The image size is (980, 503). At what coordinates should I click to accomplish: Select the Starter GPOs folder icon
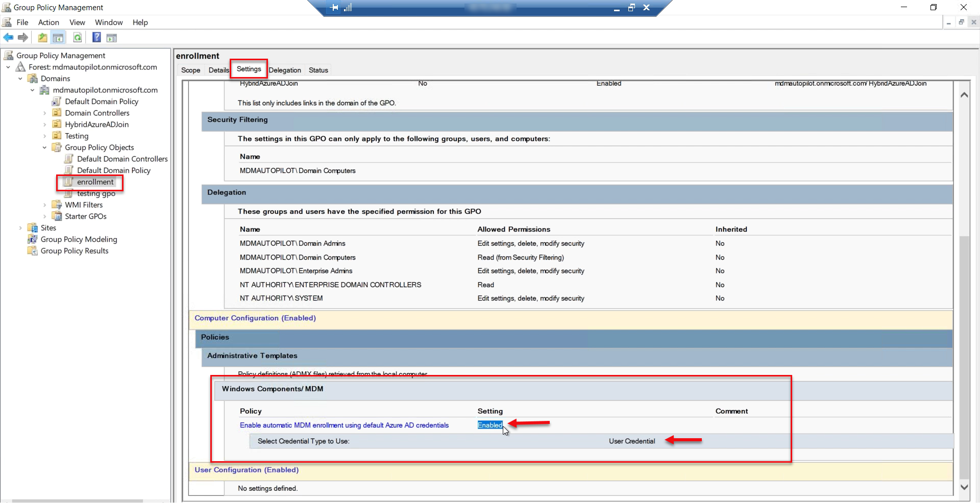point(57,216)
